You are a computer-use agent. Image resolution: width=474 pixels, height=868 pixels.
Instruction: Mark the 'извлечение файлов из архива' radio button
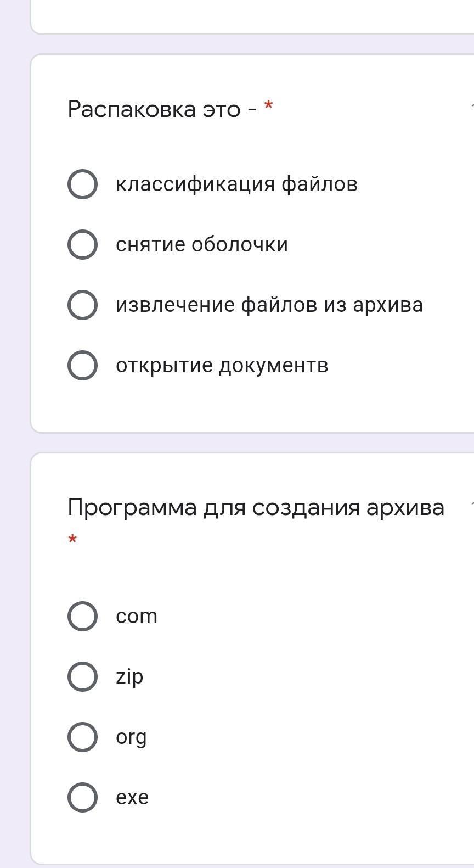[82, 305]
